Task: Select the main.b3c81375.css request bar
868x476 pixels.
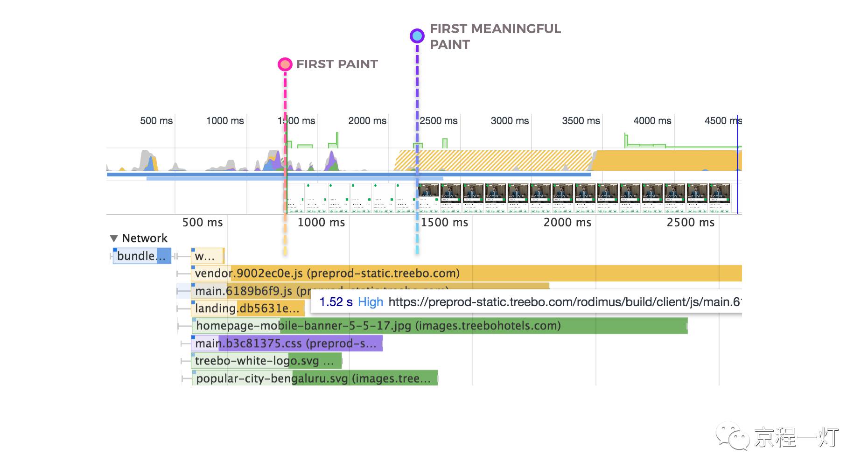Action: pos(287,343)
